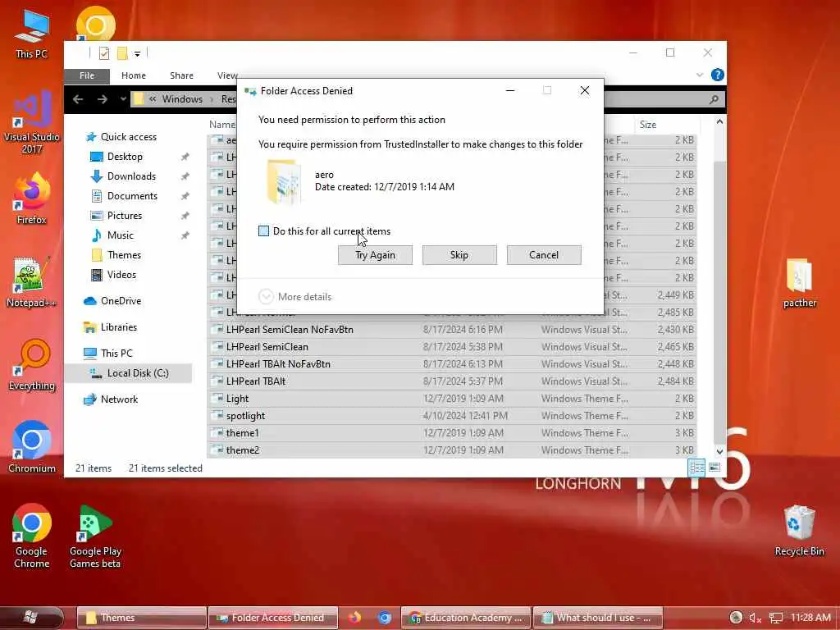Open Music in navigation pane

(x=120, y=235)
